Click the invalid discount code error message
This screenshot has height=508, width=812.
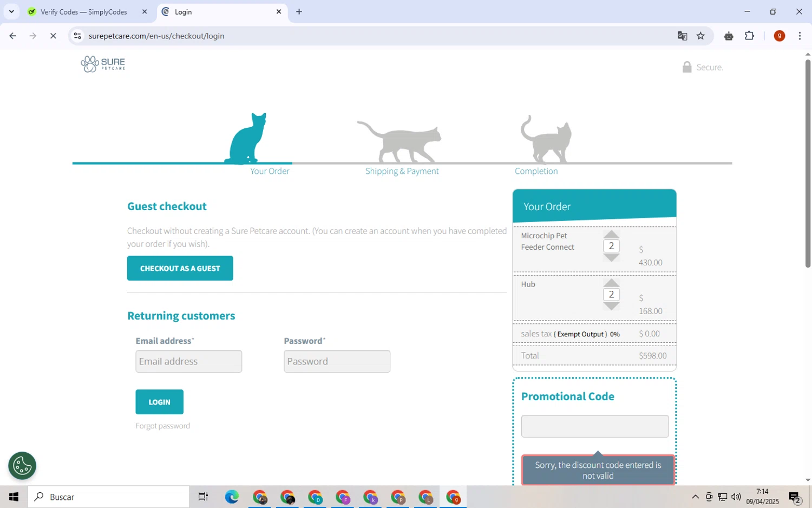[598, 470]
